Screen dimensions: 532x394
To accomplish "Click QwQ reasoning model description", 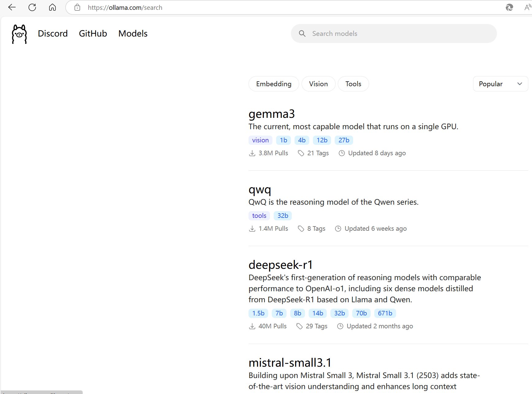I will 333,202.
